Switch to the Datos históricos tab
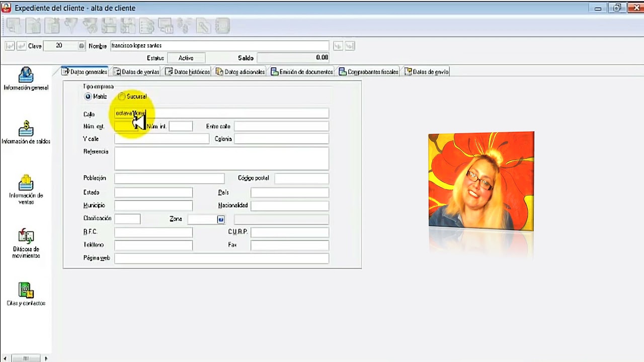This screenshot has height=362, width=644. pyautogui.click(x=188, y=72)
